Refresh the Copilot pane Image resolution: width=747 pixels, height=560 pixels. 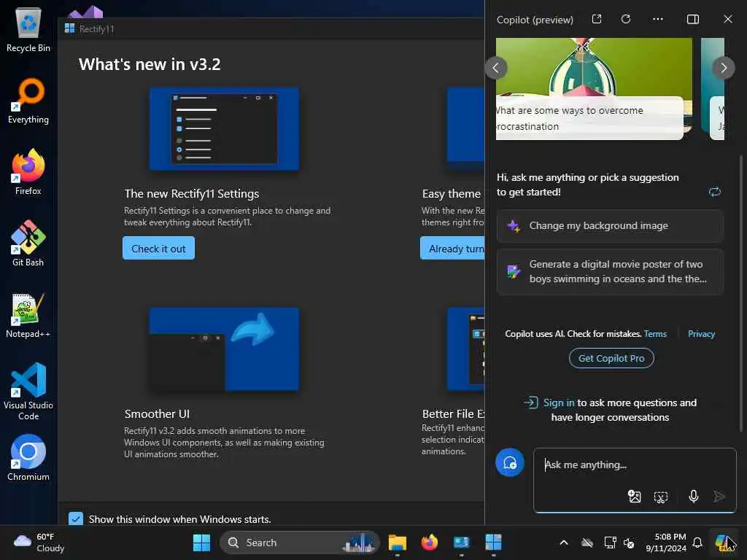626,19
